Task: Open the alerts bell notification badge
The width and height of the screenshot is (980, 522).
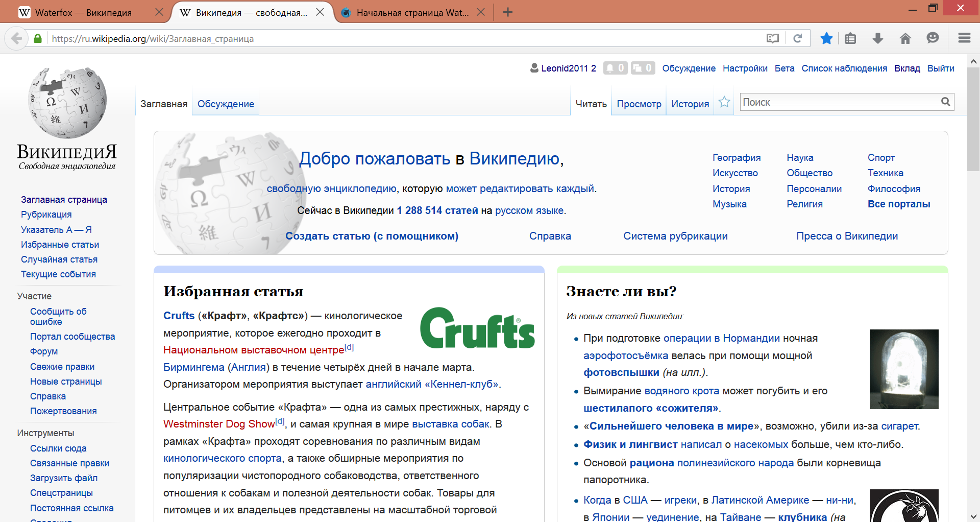Action: point(615,68)
